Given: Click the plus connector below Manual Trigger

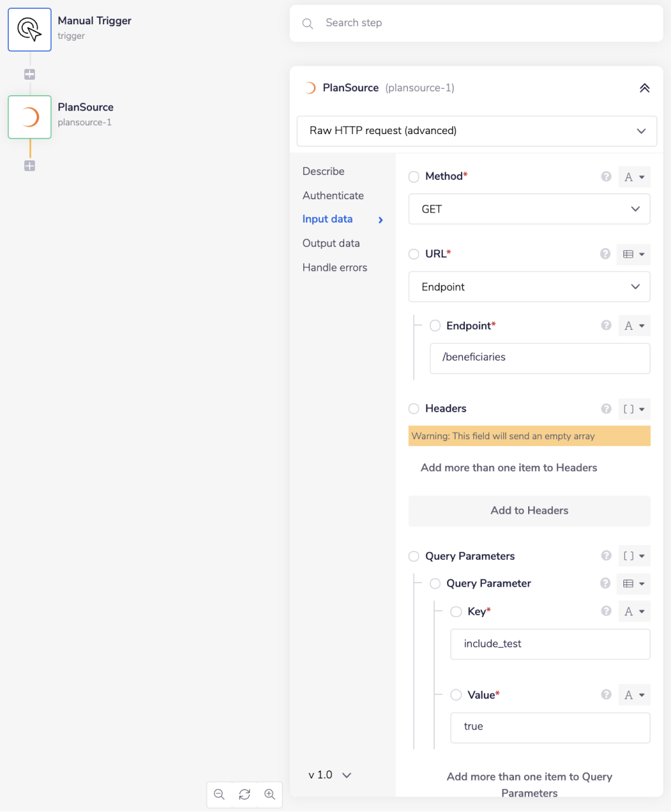Looking at the screenshot, I should (30, 74).
